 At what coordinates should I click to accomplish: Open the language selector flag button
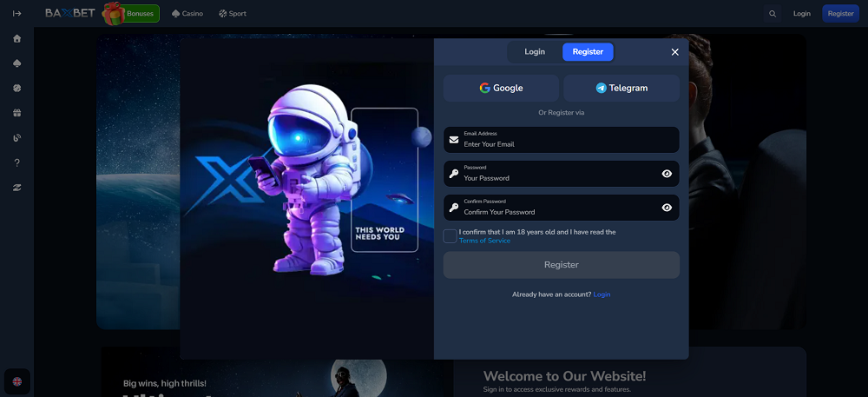click(x=16, y=380)
